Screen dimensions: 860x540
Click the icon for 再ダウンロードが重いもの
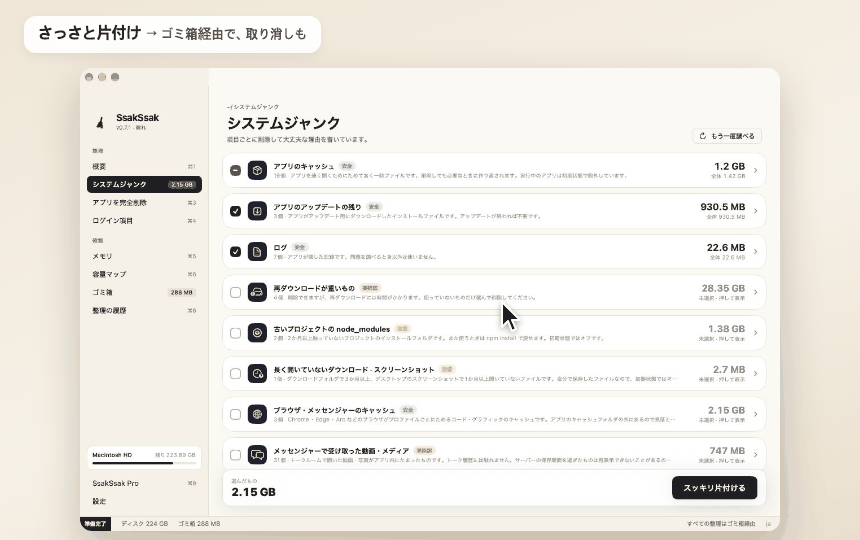pyautogui.click(x=257, y=292)
